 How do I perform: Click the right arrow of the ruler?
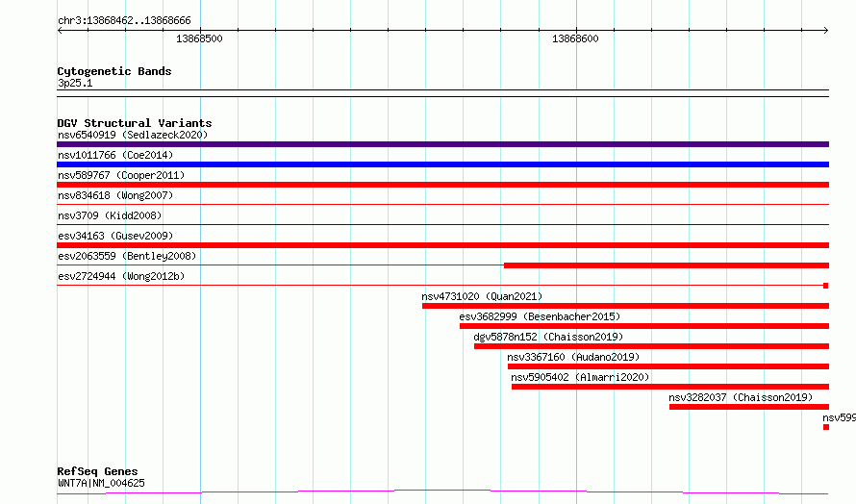coord(825,31)
